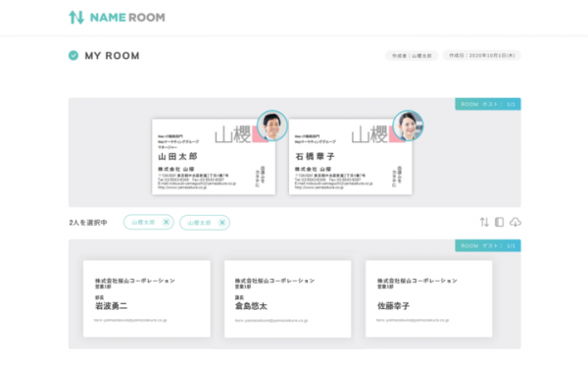
Task: Click the cloud download icon
Action: point(515,223)
